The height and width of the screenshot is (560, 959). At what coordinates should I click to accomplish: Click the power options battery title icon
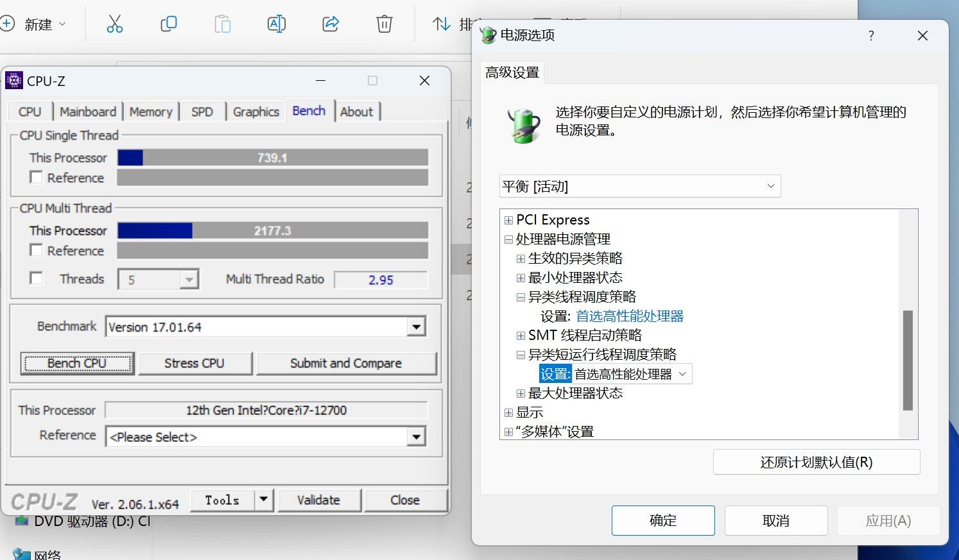pyautogui.click(x=488, y=35)
